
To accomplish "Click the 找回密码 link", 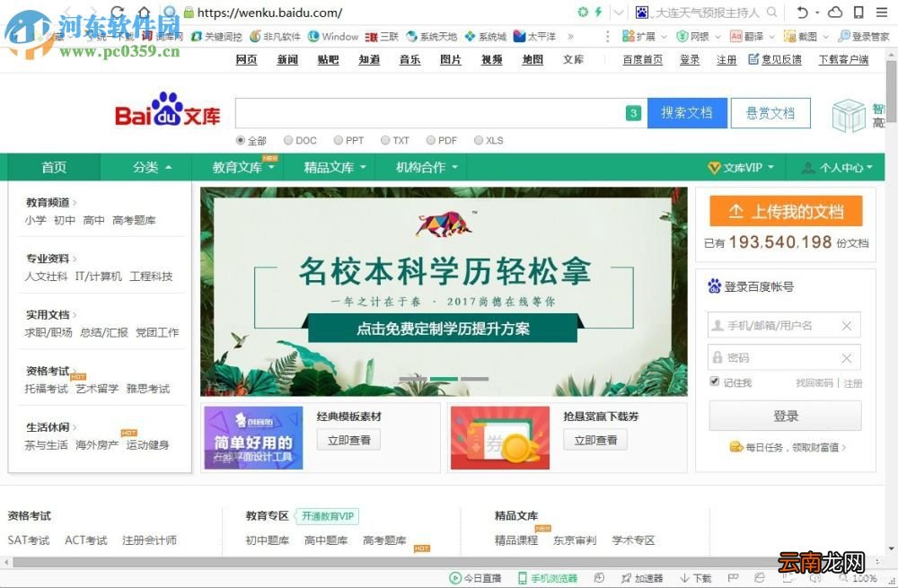I will [x=814, y=383].
